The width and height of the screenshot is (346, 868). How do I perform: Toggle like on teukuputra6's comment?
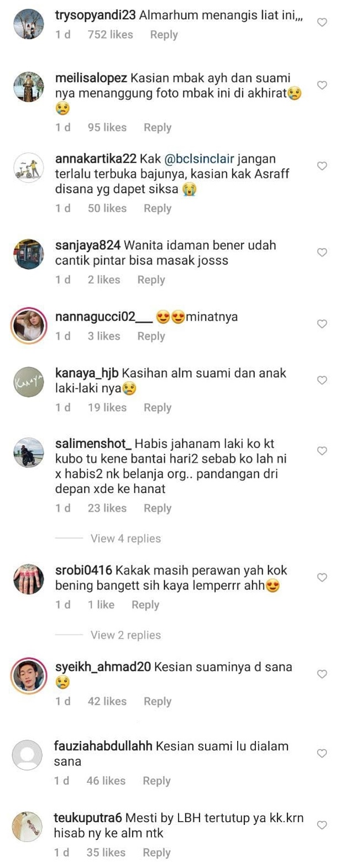click(322, 825)
